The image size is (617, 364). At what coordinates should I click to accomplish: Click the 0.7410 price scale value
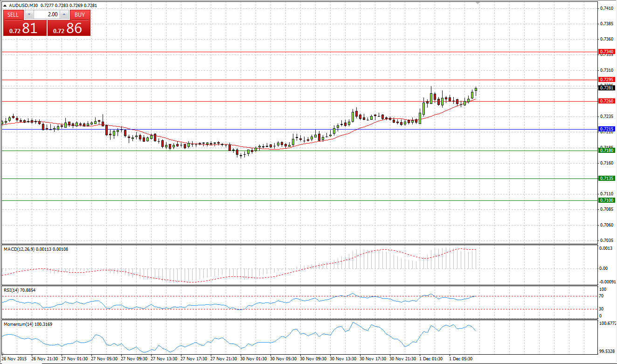607,8
